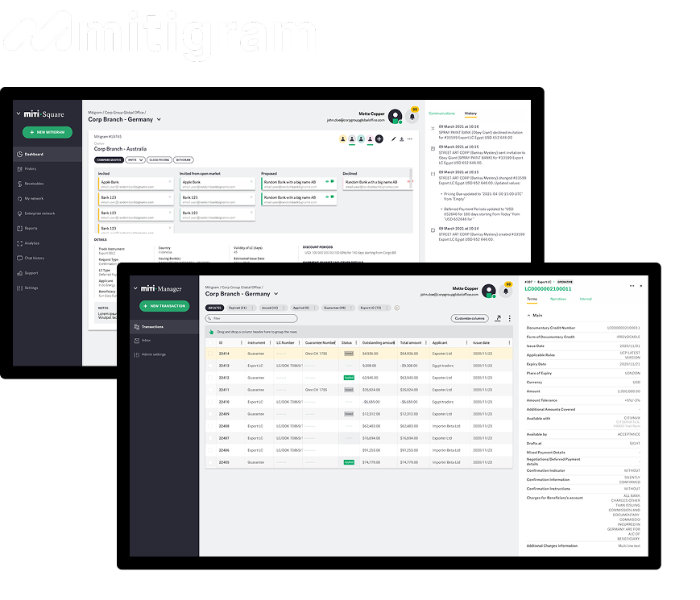Open the INVITE dropdown button
The image size is (700, 600).
pos(135,159)
